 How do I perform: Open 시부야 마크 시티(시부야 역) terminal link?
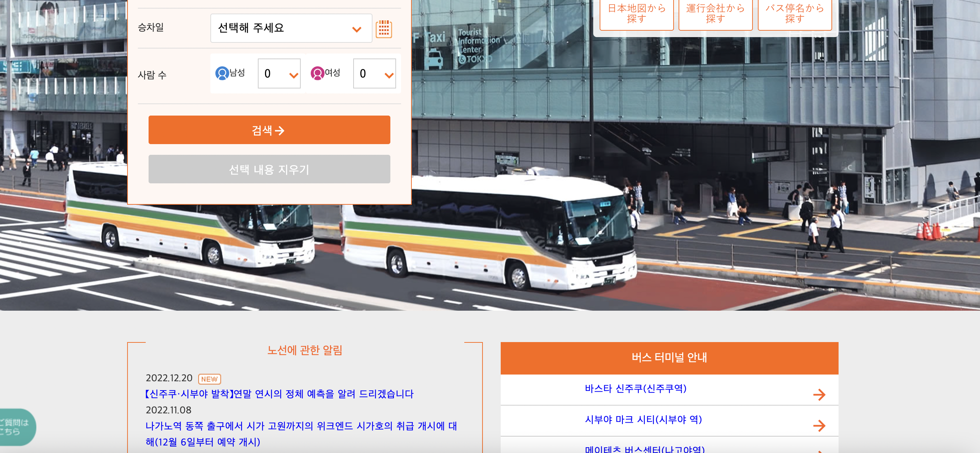tap(643, 419)
